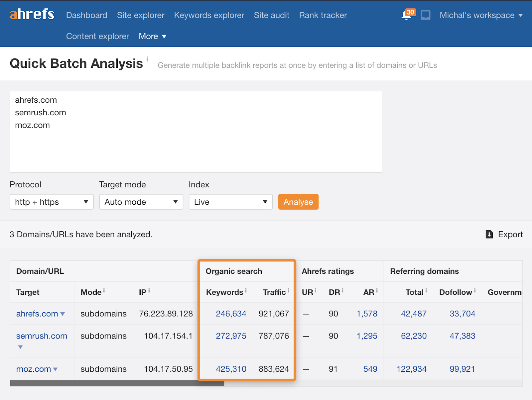Open the 425,310 keywords link for moz.com
The width and height of the screenshot is (532, 400).
(x=231, y=368)
